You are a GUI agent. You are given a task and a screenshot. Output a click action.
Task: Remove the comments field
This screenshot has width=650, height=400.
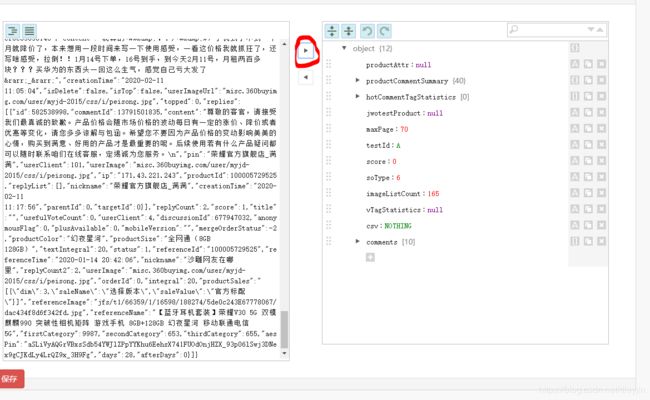601,241
